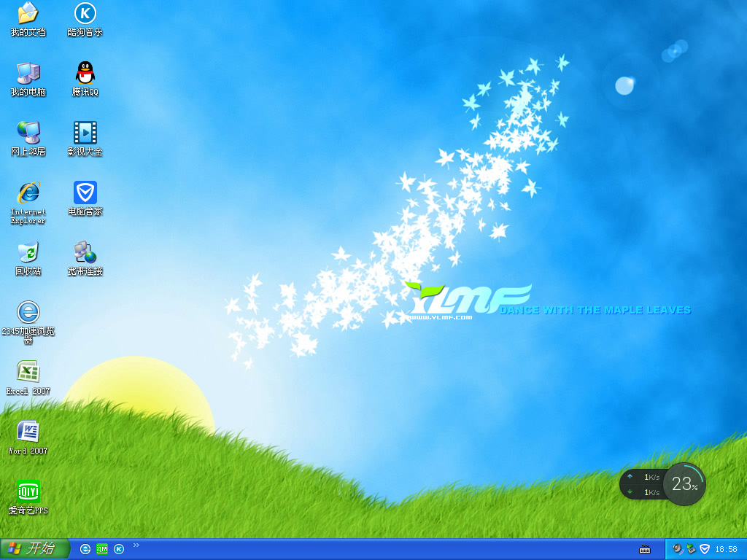Screen dimensions: 747x560
Task: Open the 网上邻居 network icon
Action: tap(28, 133)
